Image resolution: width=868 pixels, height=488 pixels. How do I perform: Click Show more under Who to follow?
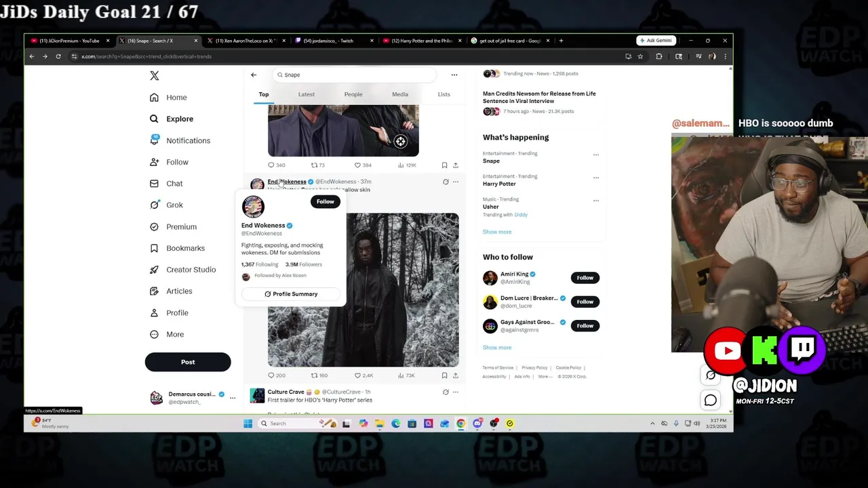pos(497,348)
